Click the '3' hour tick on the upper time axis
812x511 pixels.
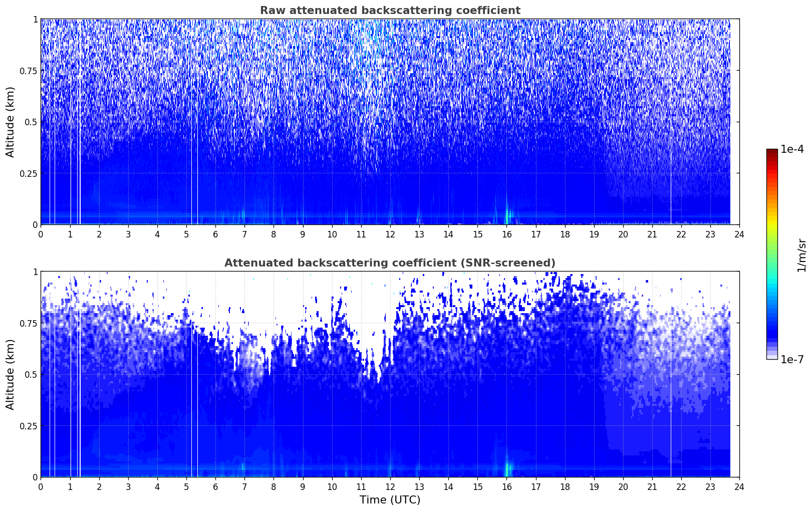pos(128,234)
